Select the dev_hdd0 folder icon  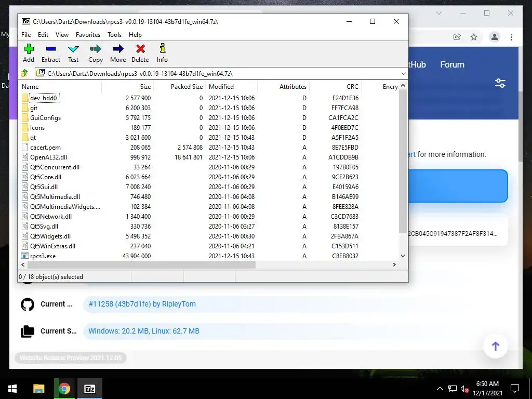[25, 98]
